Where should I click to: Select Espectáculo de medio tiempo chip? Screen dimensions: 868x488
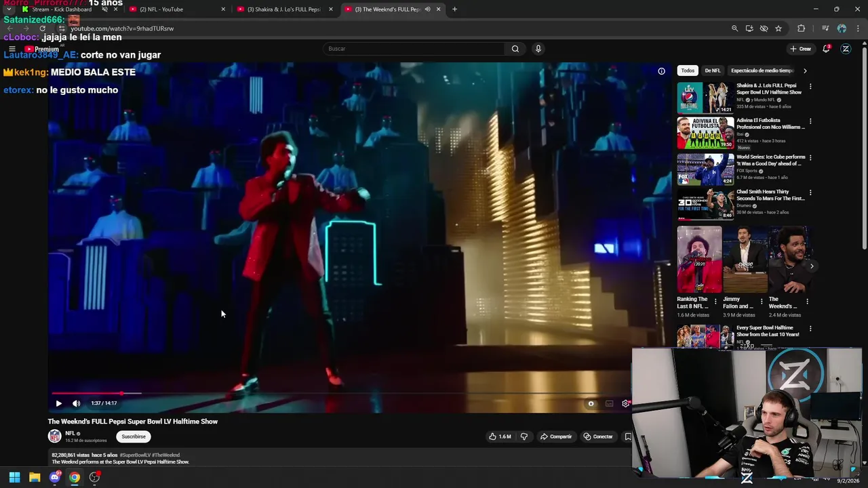click(762, 70)
